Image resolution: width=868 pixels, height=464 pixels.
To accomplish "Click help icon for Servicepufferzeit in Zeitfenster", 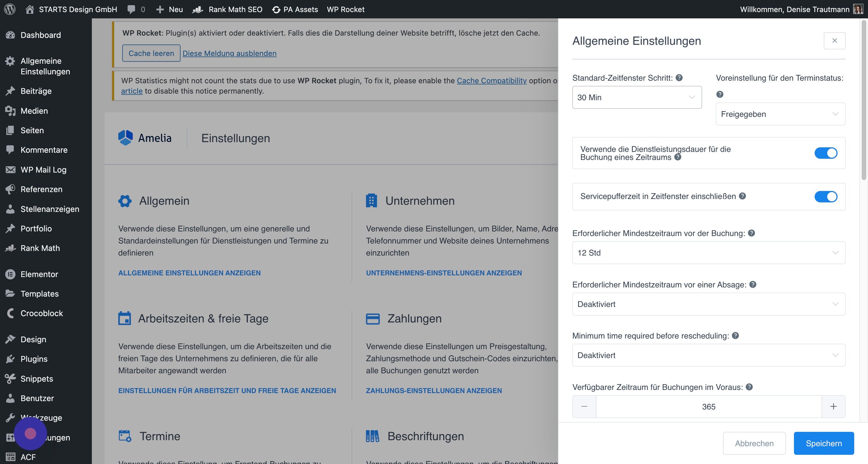I will [x=742, y=196].
